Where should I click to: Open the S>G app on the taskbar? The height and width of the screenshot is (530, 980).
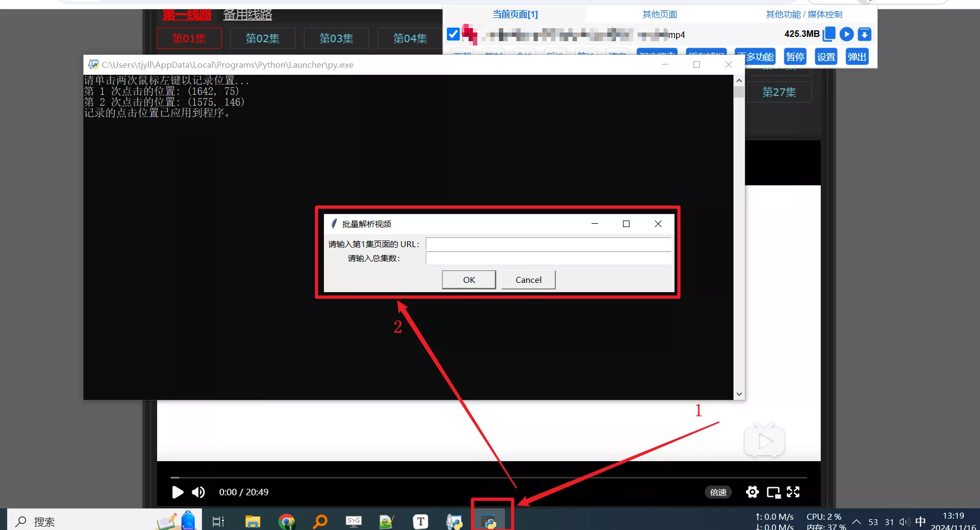tap(354, 522)
